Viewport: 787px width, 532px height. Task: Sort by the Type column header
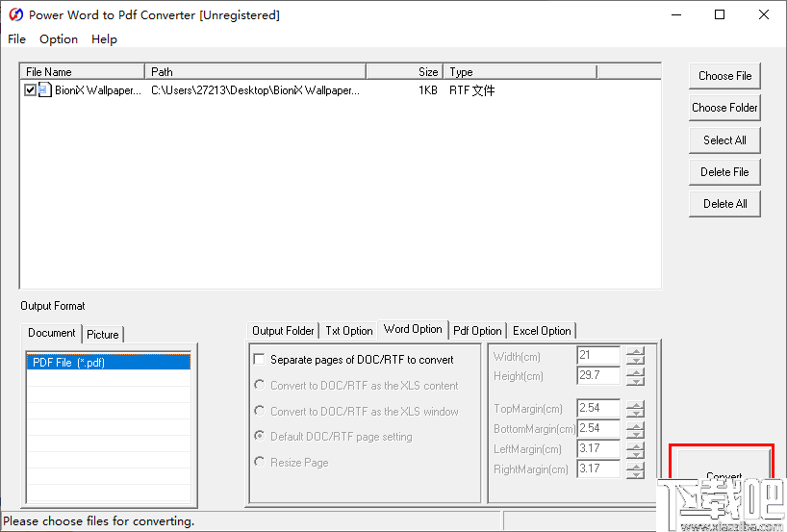(520, 72)
